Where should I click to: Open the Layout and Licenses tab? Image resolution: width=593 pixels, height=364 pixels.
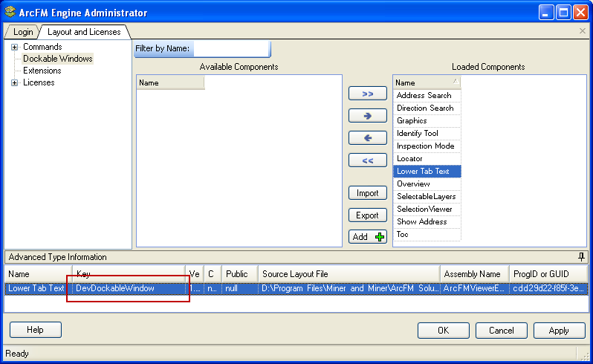coord(83,32)
